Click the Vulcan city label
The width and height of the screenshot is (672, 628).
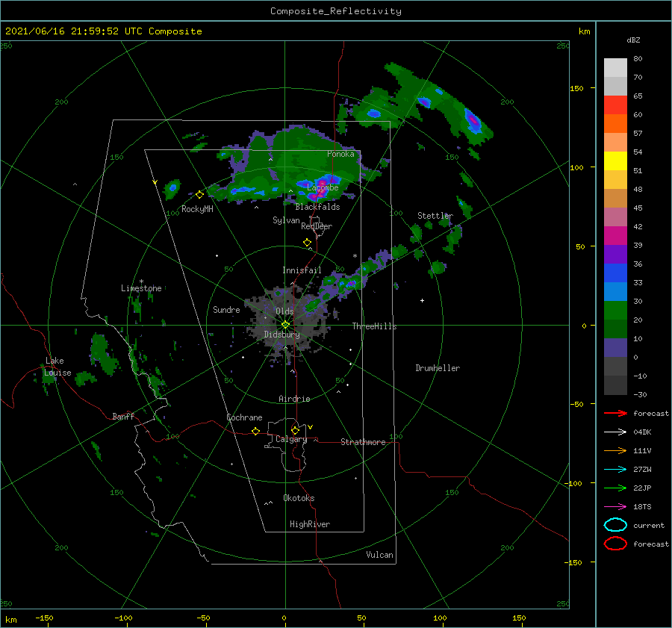379,555
